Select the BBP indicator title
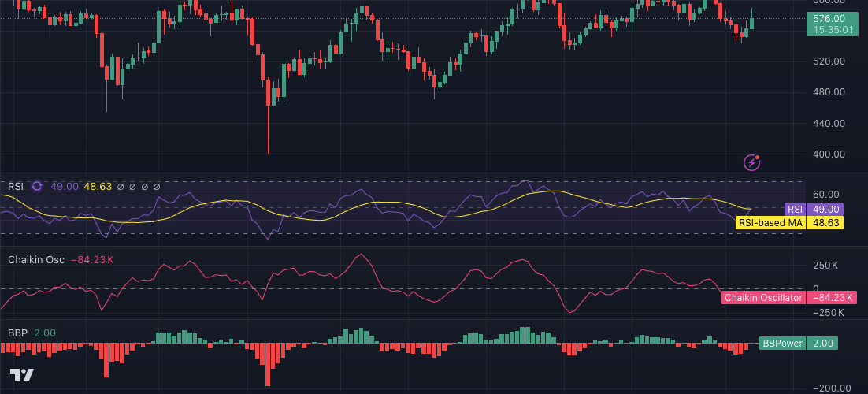This screenshot has height=394, width=868. 17,333
